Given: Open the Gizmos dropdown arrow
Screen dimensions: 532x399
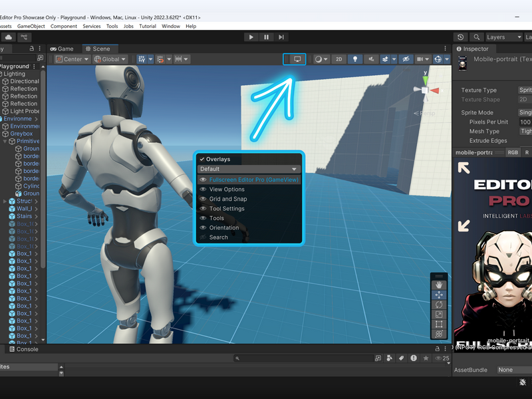Looking at the screenshot, I should point(447,59).
